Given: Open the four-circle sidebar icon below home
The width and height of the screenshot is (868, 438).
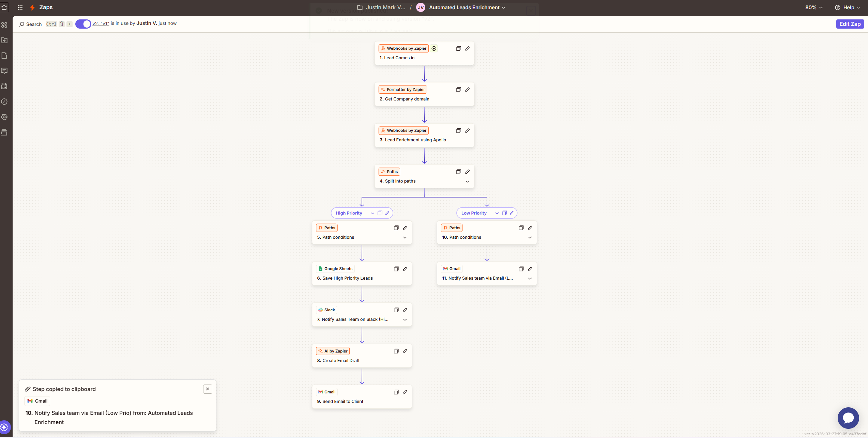Looking at the screenshot, I should (4, 25).
